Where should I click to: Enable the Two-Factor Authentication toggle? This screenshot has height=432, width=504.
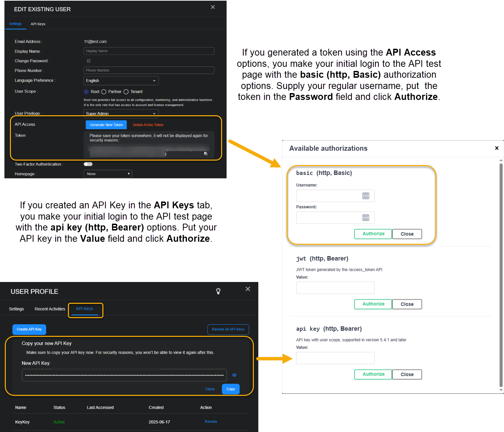click(x=88, y=164)
